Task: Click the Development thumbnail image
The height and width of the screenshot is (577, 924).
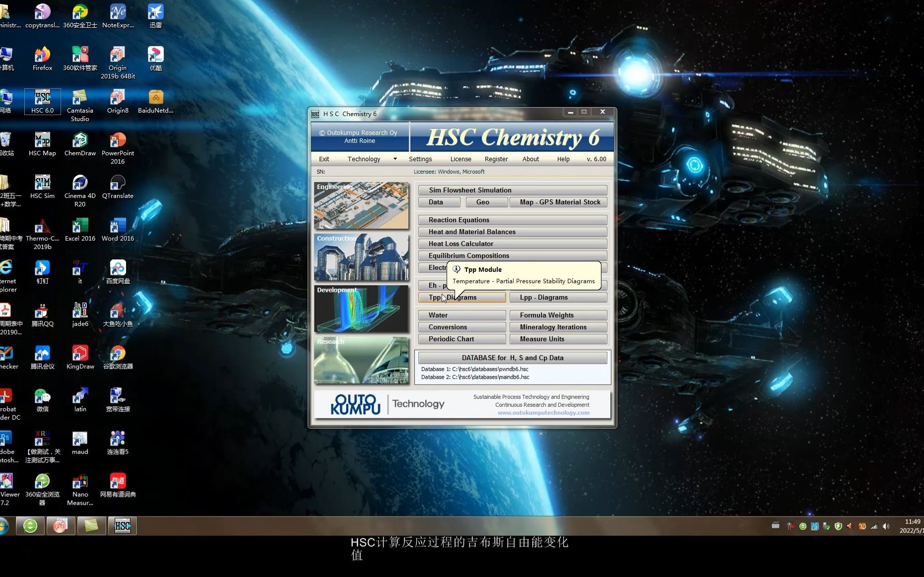Action: pyautogui.click(x=361, y=309)
